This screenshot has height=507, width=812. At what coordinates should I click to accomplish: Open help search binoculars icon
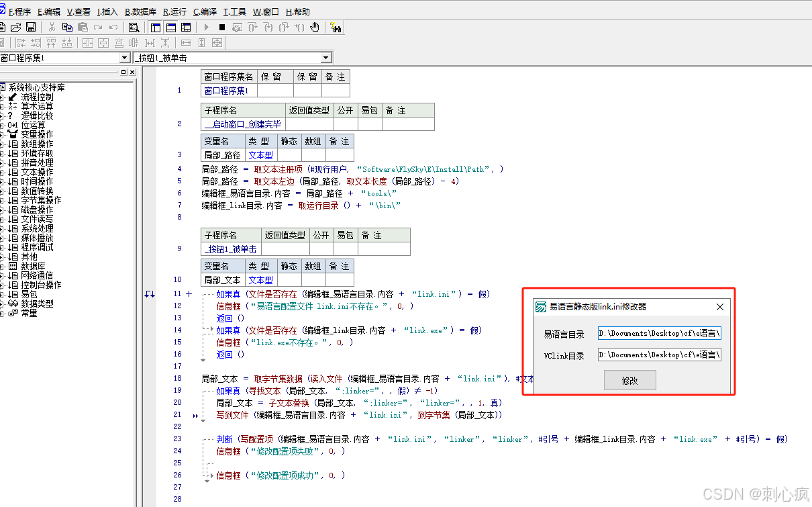pyautogui.click(x=336, y=27)
